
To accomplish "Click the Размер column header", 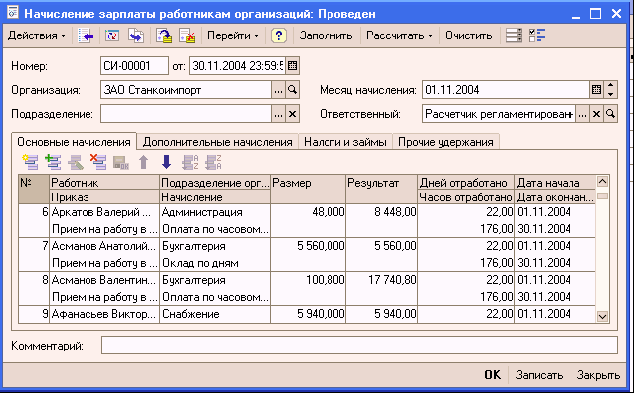I will (308, 189).
